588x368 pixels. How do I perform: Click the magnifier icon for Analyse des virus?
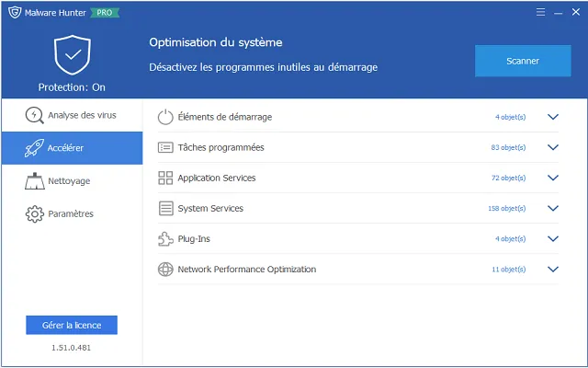35,115
